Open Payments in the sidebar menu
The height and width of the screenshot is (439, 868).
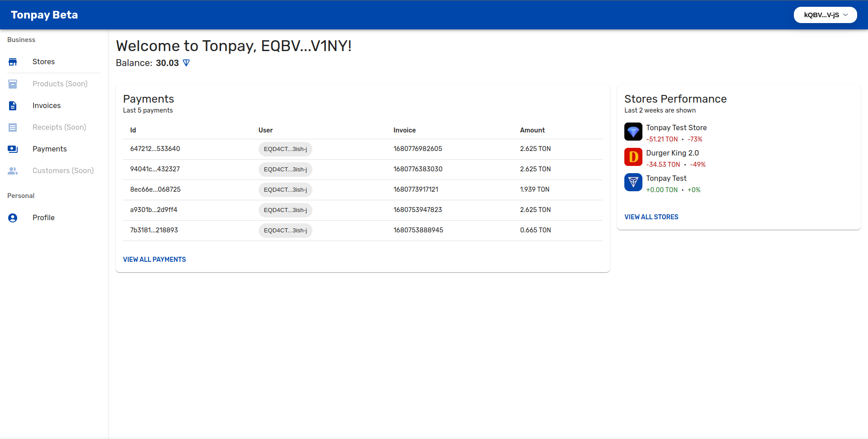pyautogui.click(x=54, y=149)
